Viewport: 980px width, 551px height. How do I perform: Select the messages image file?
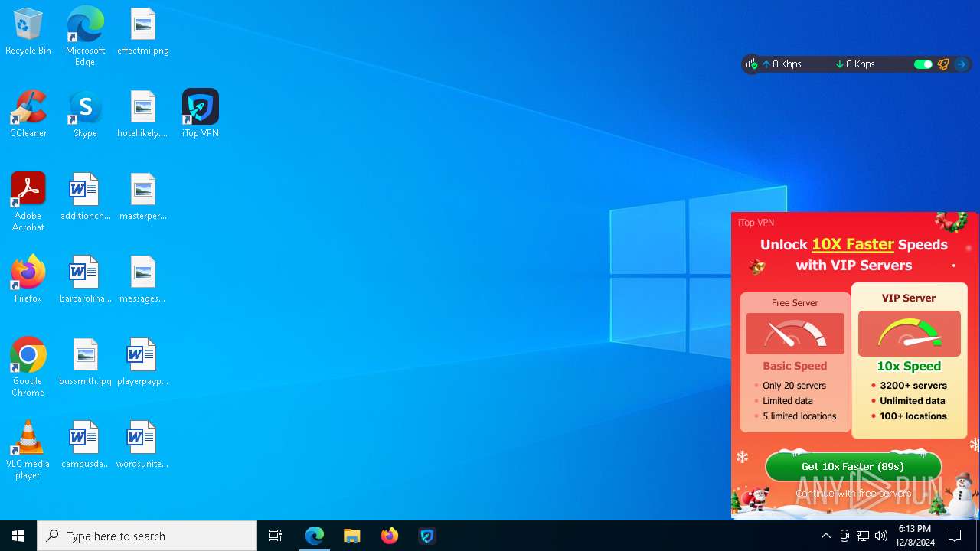coord(142,280)
